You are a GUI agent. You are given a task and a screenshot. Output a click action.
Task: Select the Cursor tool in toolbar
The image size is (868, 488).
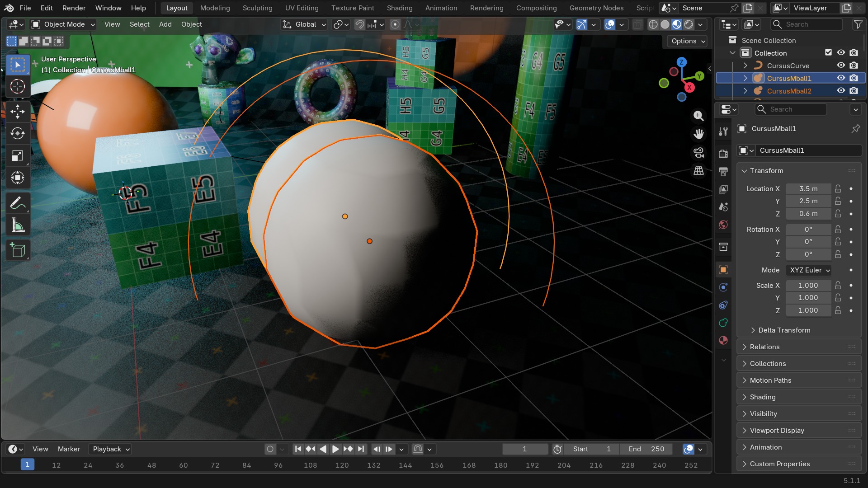pos(18,86)
